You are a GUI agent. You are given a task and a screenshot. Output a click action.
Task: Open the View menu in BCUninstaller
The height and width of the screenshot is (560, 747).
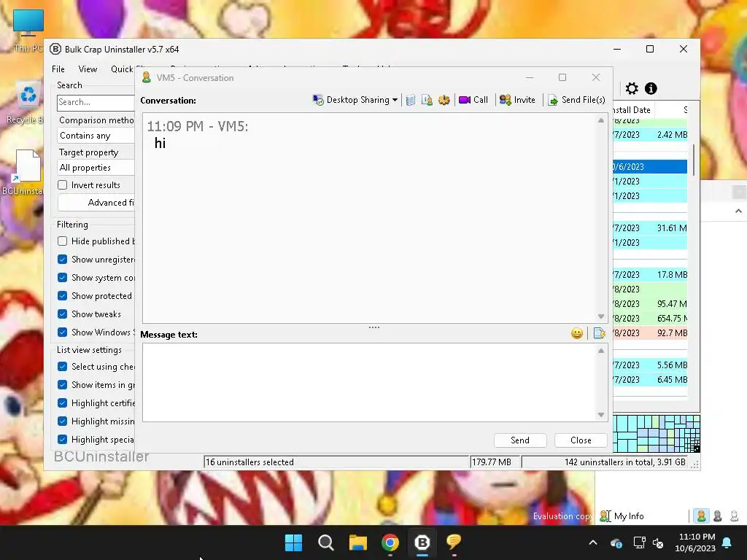tap(88, 69)
